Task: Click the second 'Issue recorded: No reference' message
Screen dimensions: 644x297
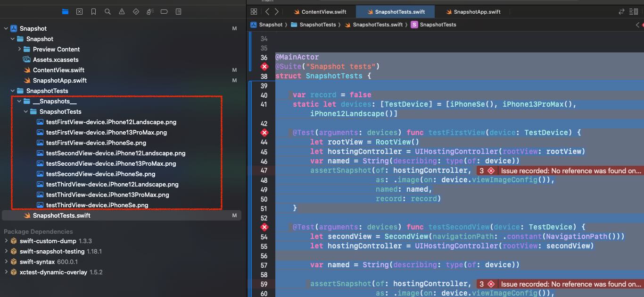Action: point(571,284)
